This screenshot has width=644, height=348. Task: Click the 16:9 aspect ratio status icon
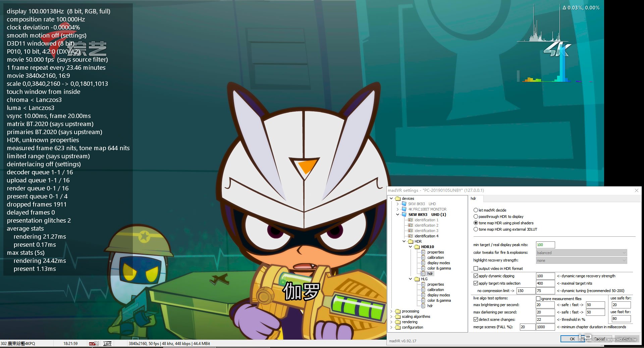point(107,344)
